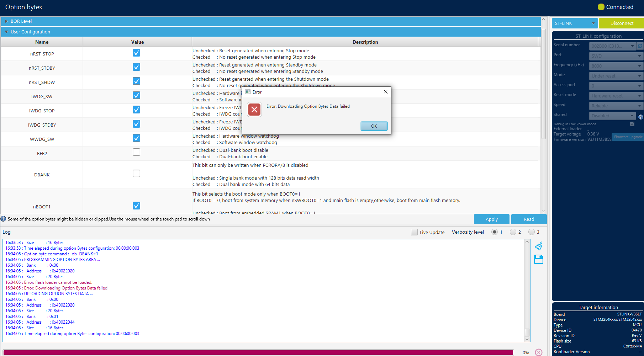
Task: Click the info icon on the option bytes hint bar
Action: pyautogui.click(x=3, y=219)
